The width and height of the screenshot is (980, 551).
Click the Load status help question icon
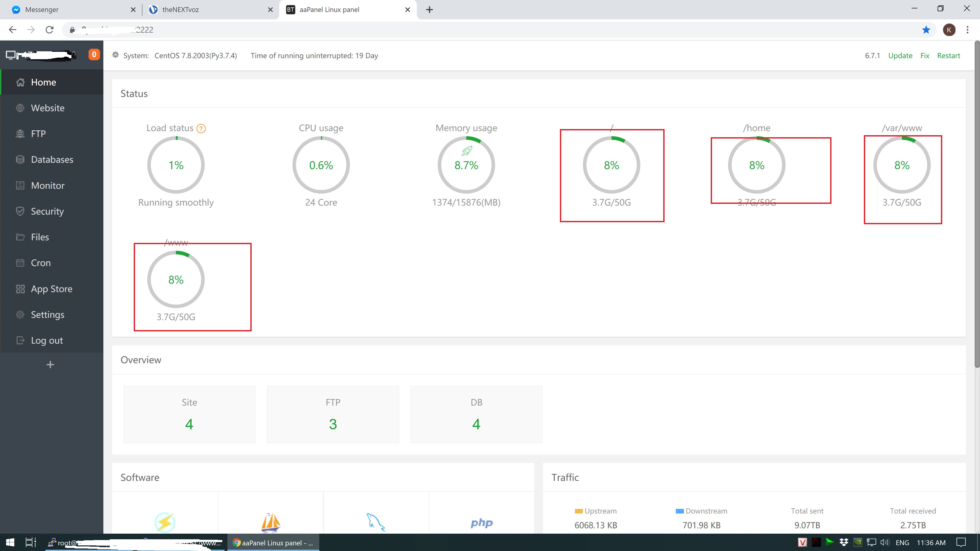click(x=201, y=129)
